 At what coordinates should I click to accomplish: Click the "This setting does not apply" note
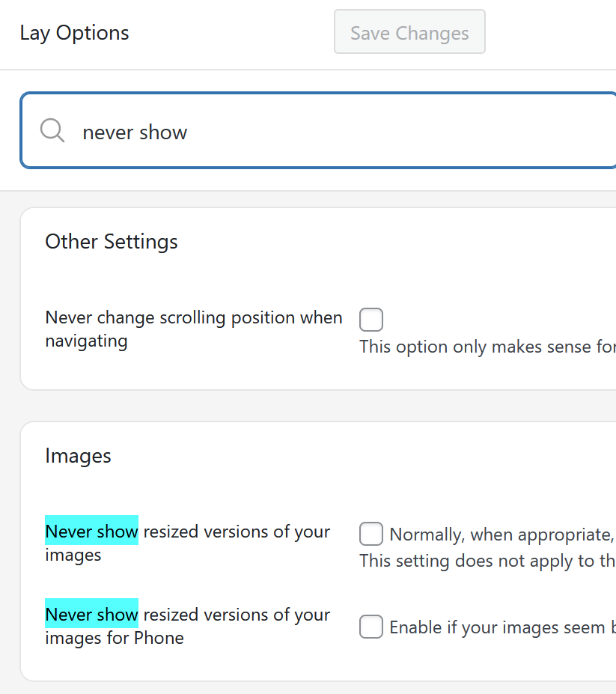click(487, 561)
